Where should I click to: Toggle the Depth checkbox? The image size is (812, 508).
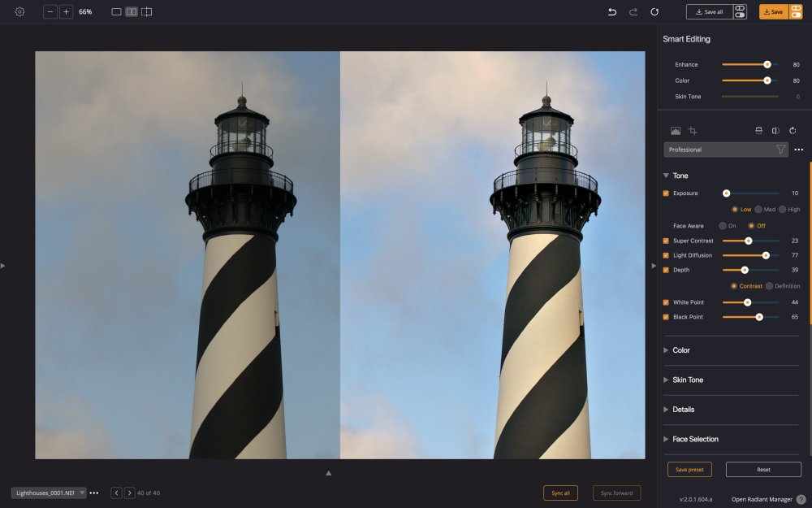[x=666, y=270]
